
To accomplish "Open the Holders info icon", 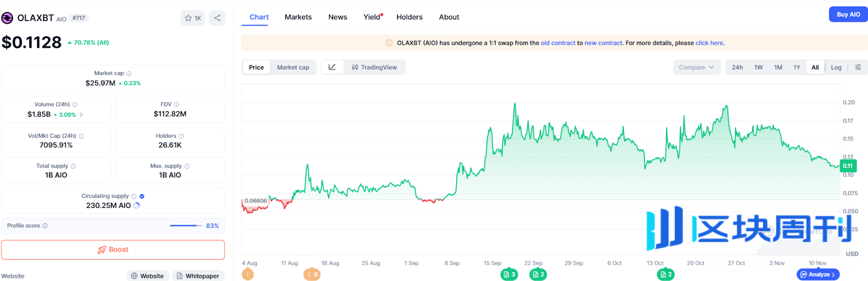I will [181, 136].
